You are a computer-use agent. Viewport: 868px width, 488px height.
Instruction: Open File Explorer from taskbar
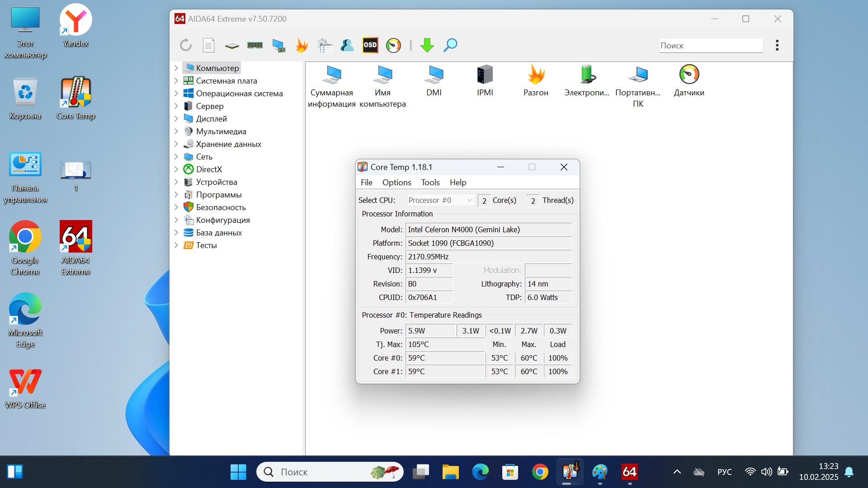point(450,472)
